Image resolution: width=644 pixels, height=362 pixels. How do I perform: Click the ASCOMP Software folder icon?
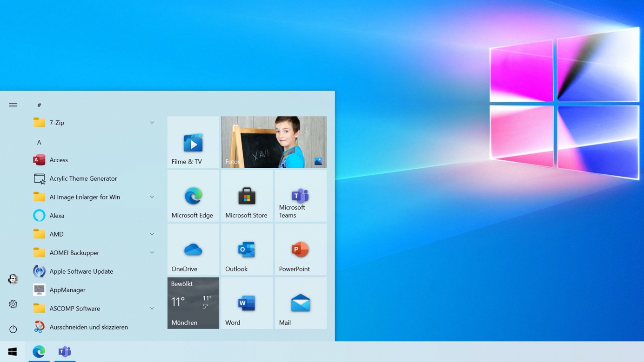(39, 309)
